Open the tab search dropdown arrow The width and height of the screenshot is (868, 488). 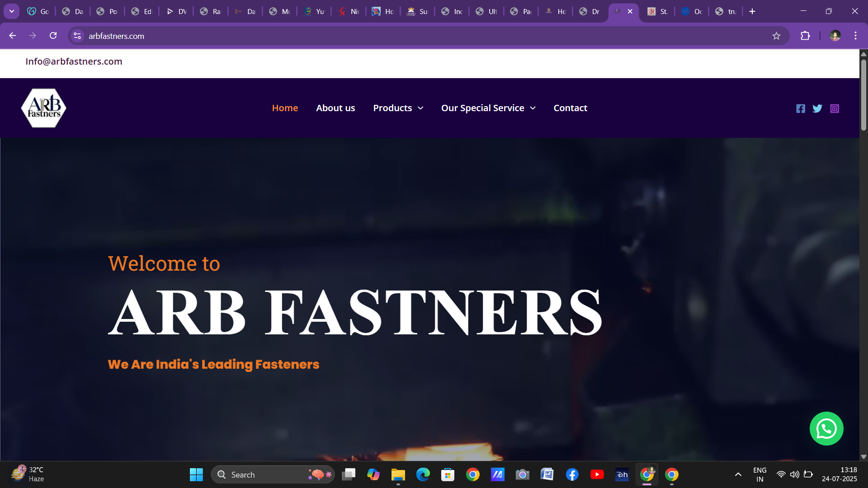(x=12, y=11)
